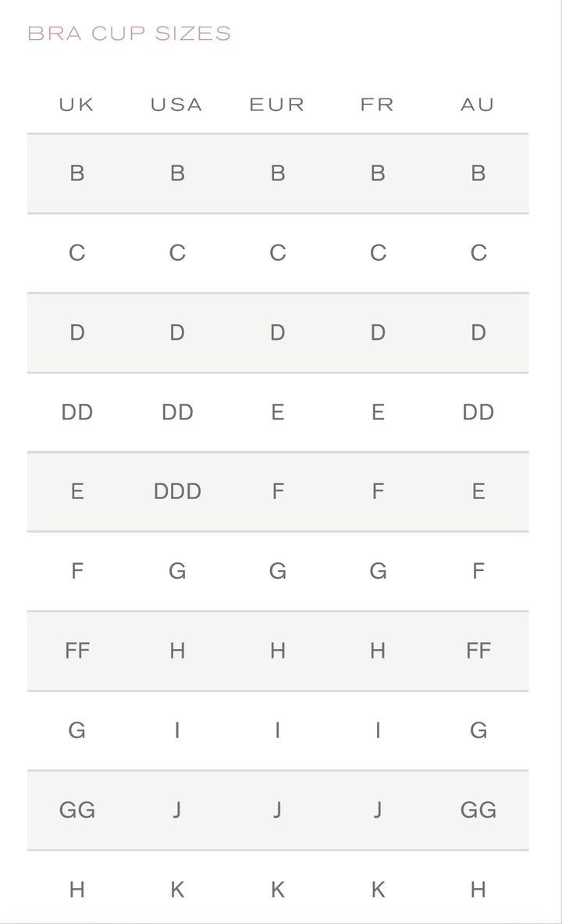Select DD in the AU column
The height and width of the screenshot is (924, 562).
(478, 412)
